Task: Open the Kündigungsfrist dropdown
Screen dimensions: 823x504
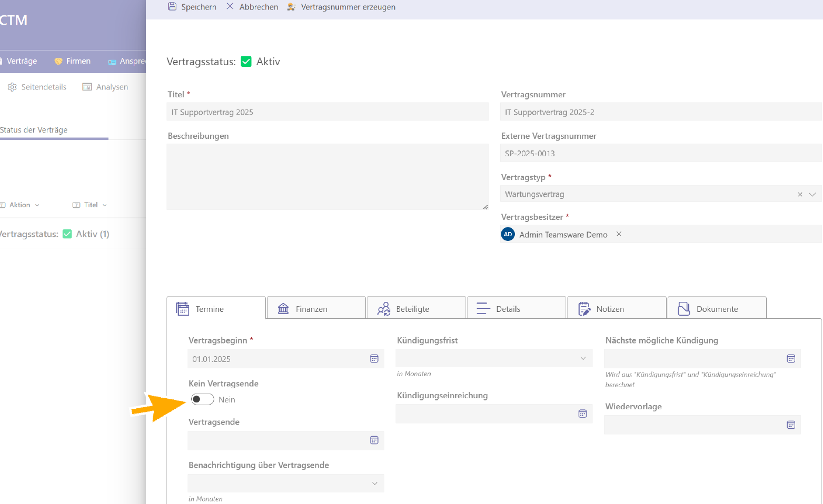Action: [x=583, y=359]
